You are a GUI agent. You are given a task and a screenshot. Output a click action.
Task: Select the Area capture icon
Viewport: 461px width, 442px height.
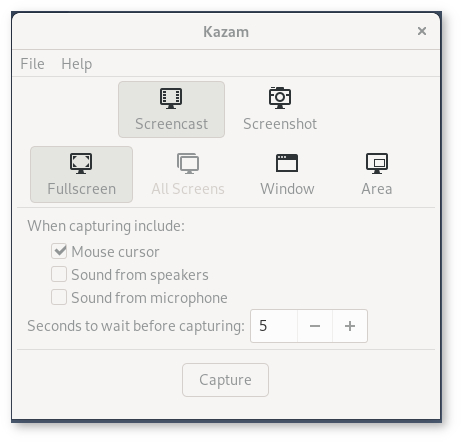tap(377, 163)
